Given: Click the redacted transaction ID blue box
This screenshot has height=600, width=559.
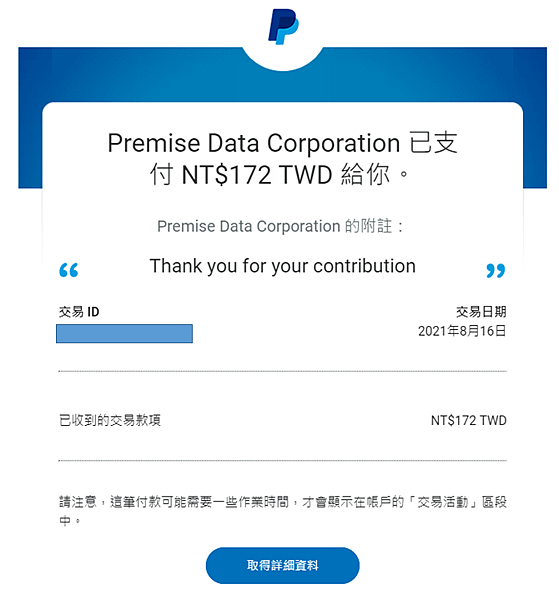Looking at the screenshot, I should coord(124,333).
